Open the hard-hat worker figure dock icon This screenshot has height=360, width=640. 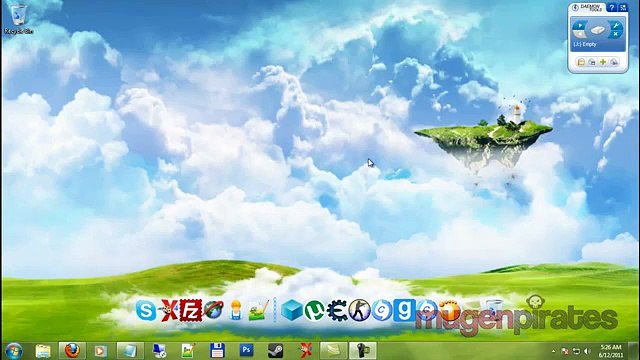click(x=236, y=310)
